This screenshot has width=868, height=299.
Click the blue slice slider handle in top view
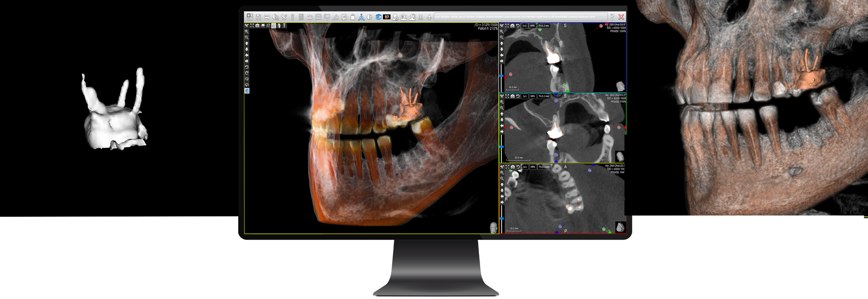501,76
